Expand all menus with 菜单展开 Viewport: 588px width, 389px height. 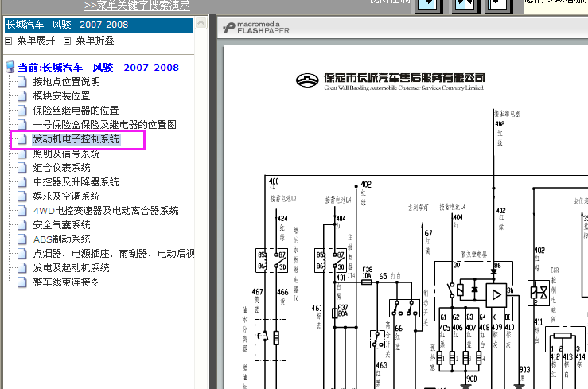click(x=36, y=41)
